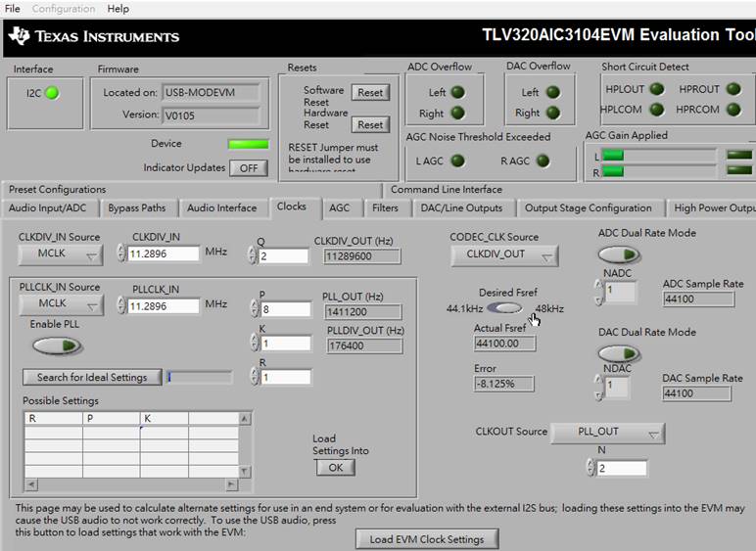Click the CLKDIV_IN 11.2896 input field
The width and height of the screenshot is (756, 551).
pos(163,253)
